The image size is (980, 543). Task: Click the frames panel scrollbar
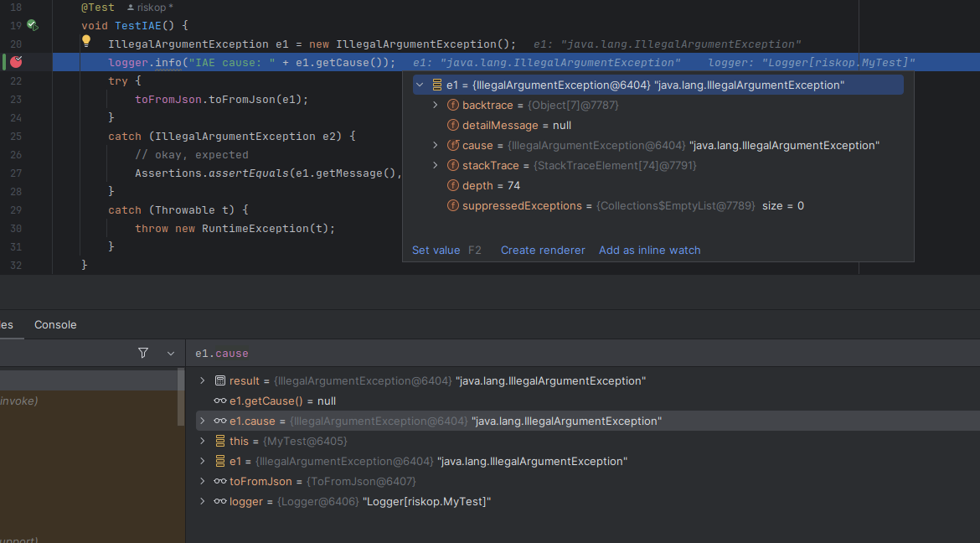click(181, 397)
